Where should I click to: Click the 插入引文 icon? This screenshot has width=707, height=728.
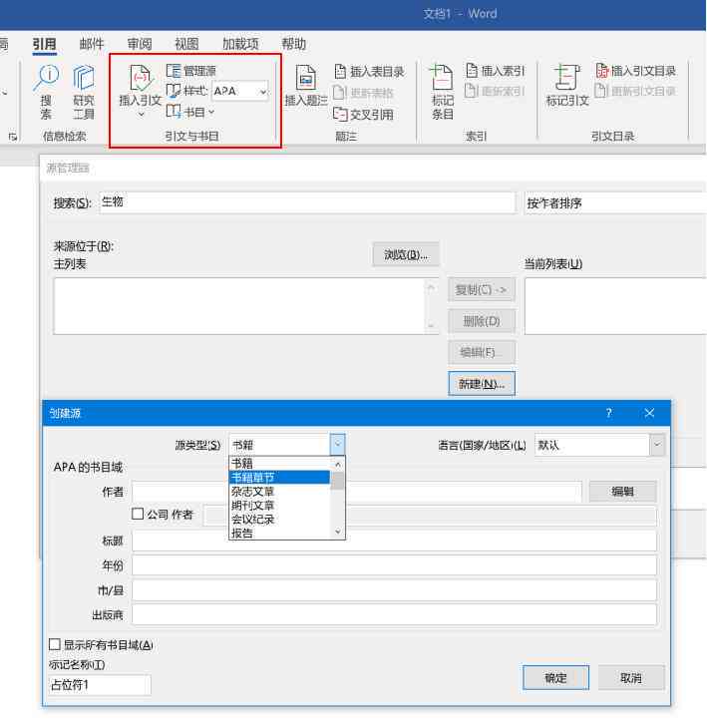(x=142, y=77)
